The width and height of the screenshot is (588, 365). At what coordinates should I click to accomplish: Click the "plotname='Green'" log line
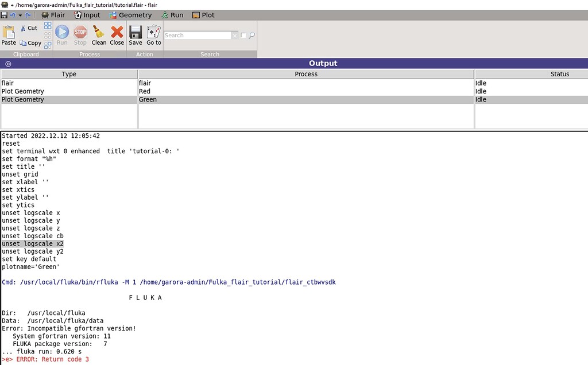point(31,267)
